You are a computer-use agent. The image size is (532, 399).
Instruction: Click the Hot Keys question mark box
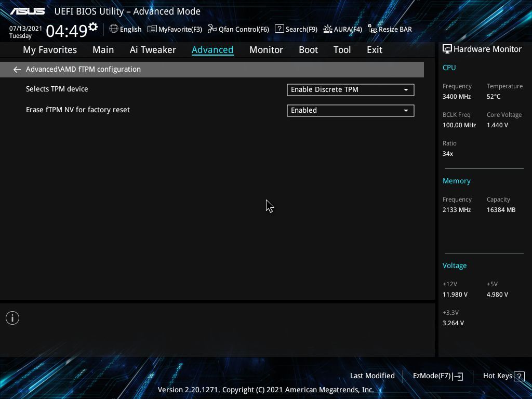(519, 376)
